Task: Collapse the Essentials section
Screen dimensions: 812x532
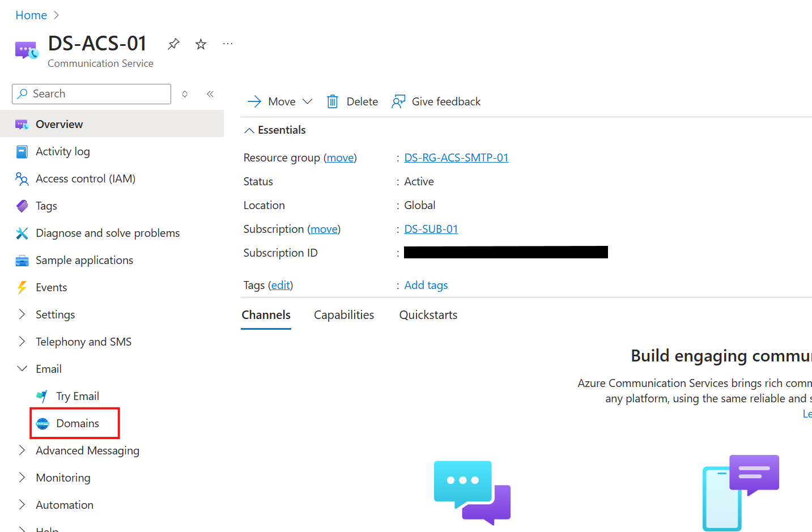Action: tap(249, 130)
